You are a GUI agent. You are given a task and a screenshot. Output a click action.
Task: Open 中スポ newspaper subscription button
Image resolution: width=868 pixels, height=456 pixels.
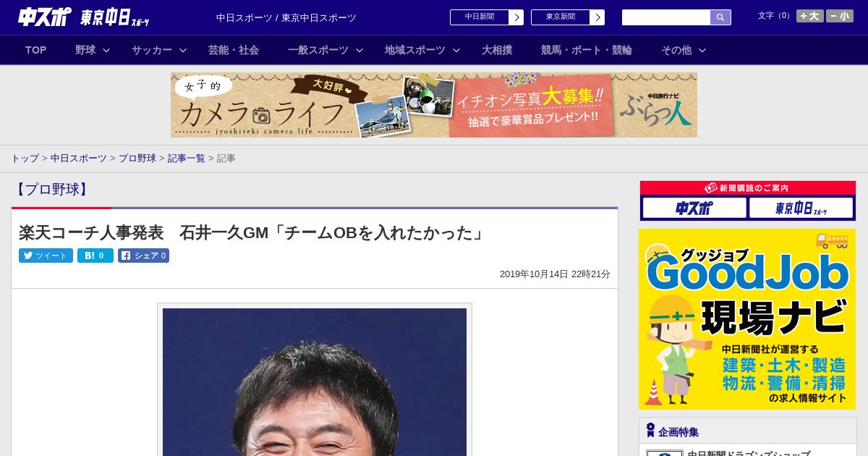pos(694,208)
